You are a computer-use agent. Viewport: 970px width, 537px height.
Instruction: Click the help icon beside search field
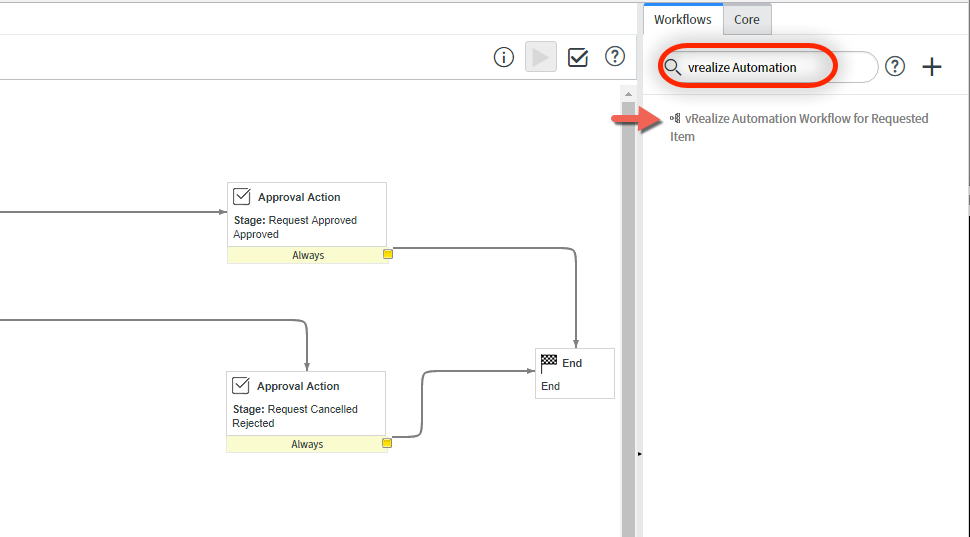896,67
